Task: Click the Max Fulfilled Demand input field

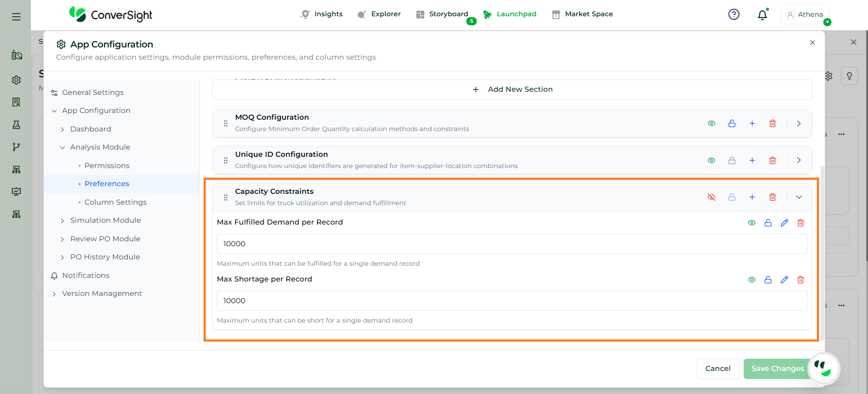Action: tap(512, 244)
